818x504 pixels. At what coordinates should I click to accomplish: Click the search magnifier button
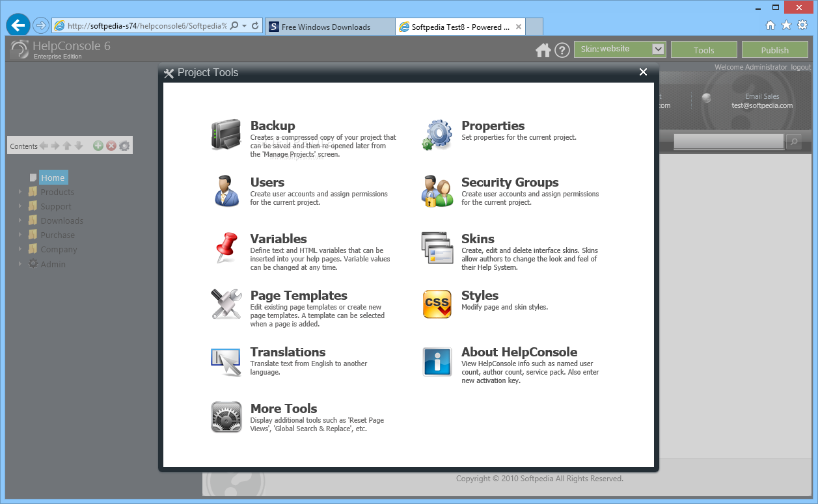793,141
